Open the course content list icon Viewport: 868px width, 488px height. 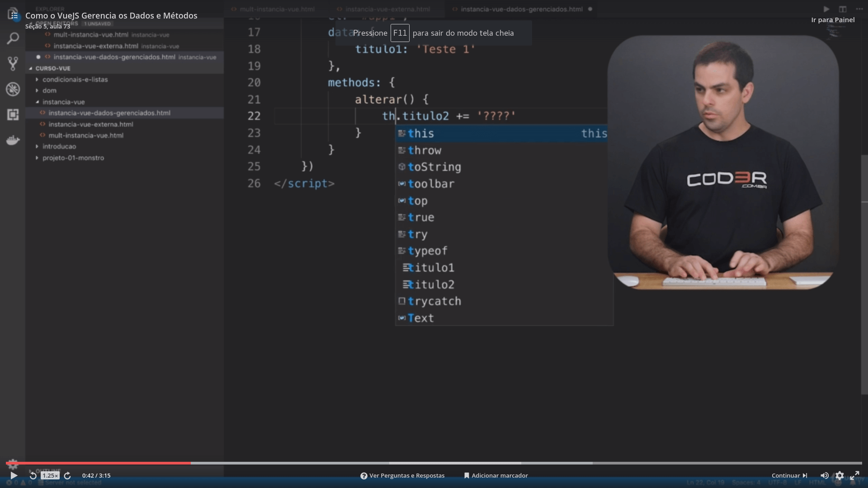coord(14,15)
